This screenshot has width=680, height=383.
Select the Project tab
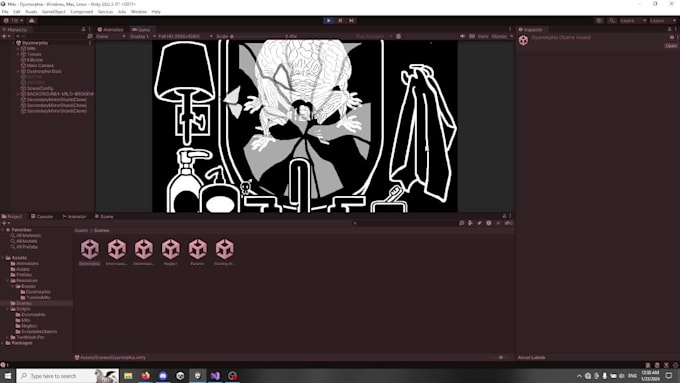12,216
